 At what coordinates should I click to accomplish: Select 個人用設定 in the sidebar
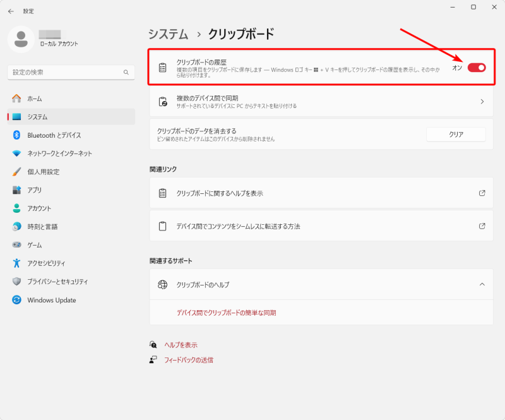[x=43, y=172]
